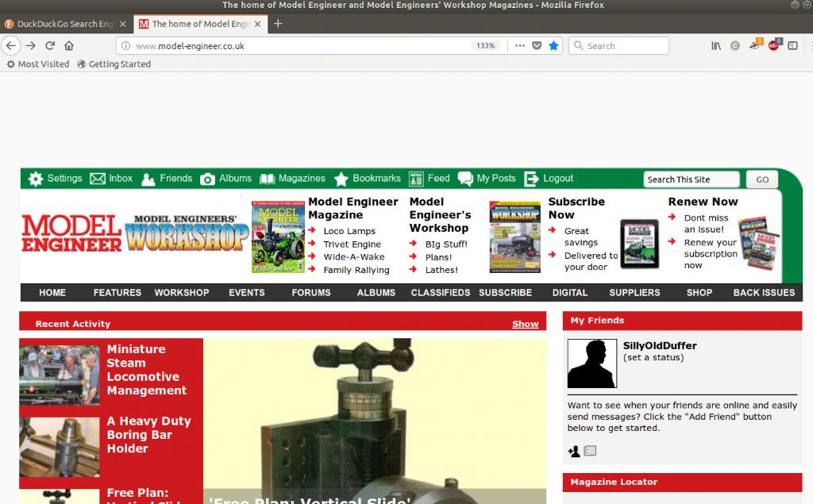
Task: Switch to the DuckDuckGo Search Engine tab
Action: point(66,24)
